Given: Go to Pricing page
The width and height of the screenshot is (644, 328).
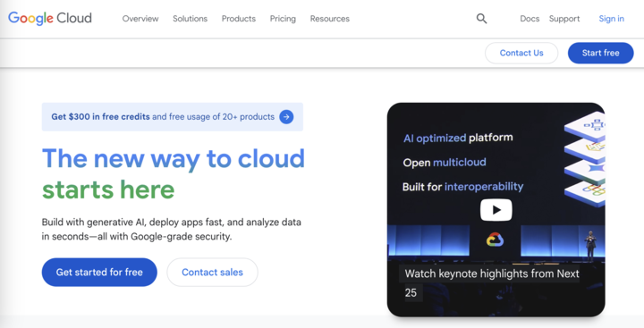Looking at the screenshot, I should tap(283, 19).
